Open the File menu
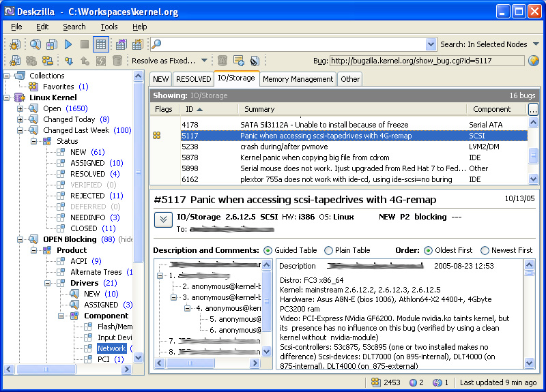 coord(16,27)
